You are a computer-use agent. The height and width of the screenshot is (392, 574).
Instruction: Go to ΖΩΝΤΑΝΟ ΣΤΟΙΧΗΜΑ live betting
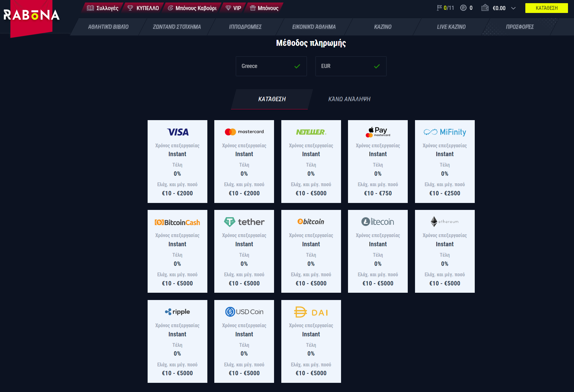(177, 27)
